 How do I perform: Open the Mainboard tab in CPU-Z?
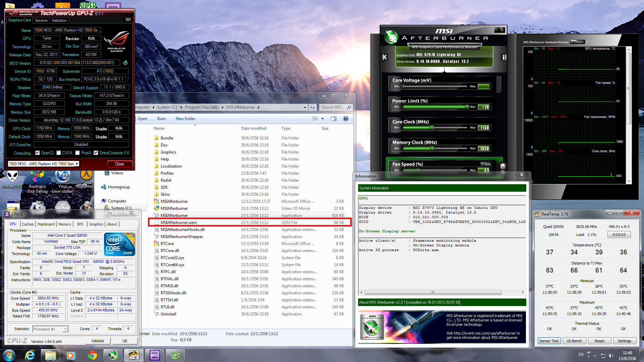tap(46, 224)
